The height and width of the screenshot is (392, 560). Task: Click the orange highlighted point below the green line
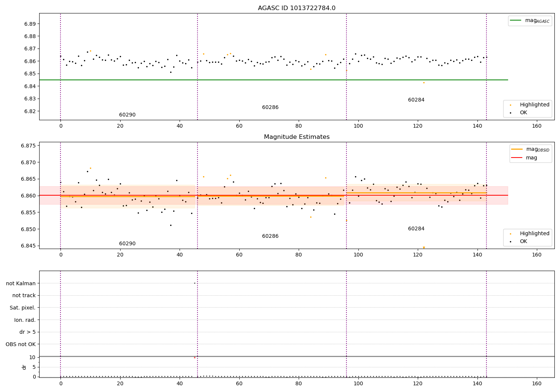tap(424, 83)
